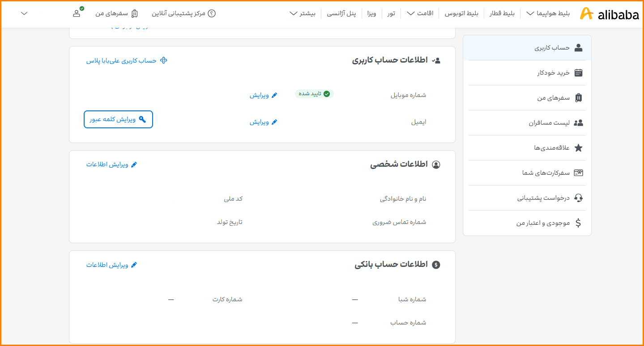Image resolution: width=644 pixels, height=346 pixels.
Task: Click the Alibaba logo in header
Action: click(x=609, y=14)
